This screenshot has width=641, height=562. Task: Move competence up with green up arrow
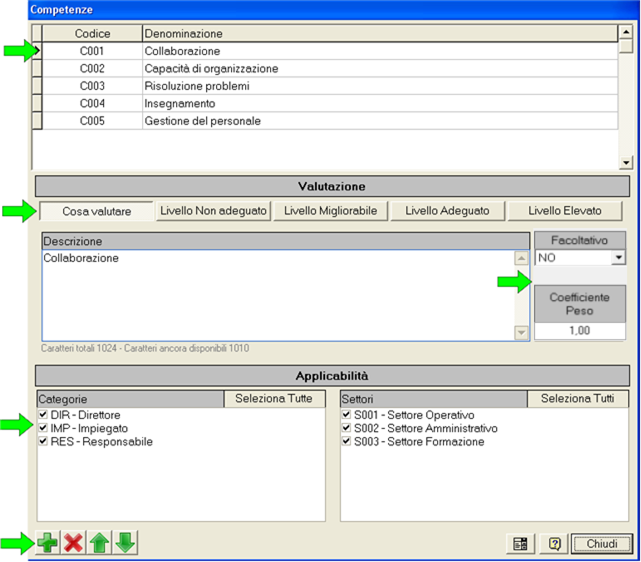(99, 543)
